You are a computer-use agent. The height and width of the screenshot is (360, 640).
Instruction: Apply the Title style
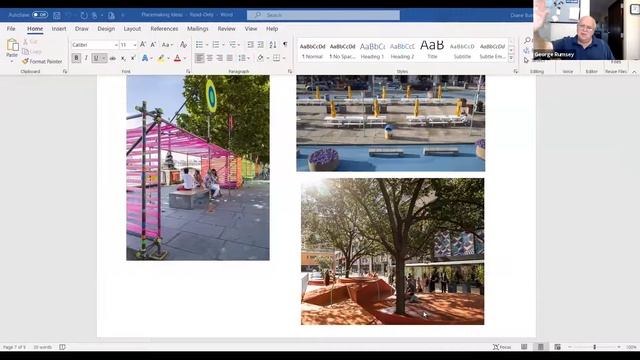pyautogui.click(x=432, y=51)
